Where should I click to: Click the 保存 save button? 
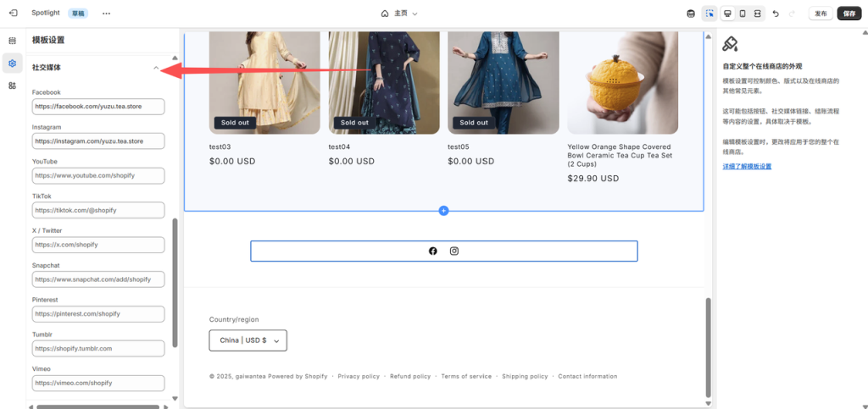tap(849, 14)
